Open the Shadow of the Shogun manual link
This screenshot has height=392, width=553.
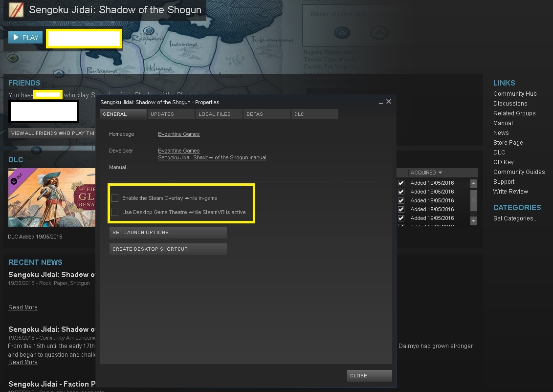point(212,157)
